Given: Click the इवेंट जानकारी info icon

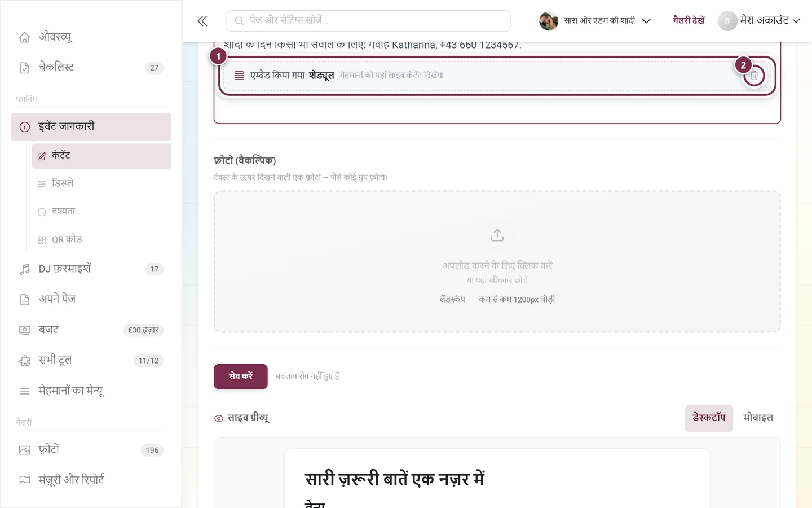Looking at the screenshot, I should coord(25,127).
